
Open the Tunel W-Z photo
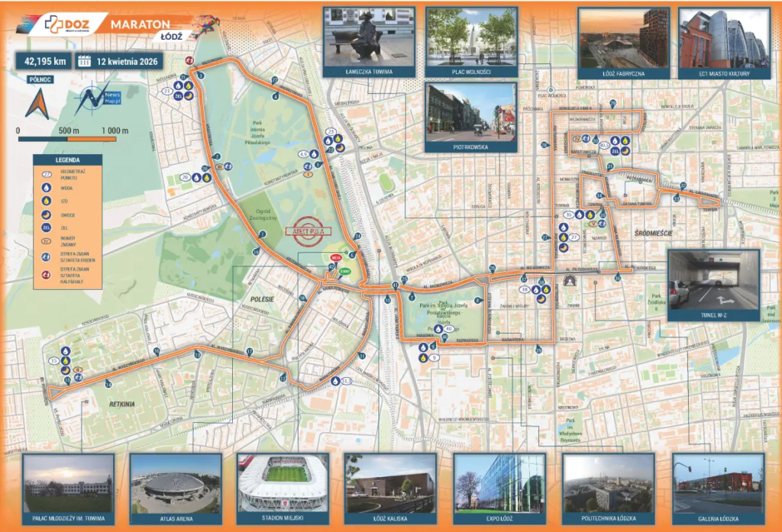point(713,279)
